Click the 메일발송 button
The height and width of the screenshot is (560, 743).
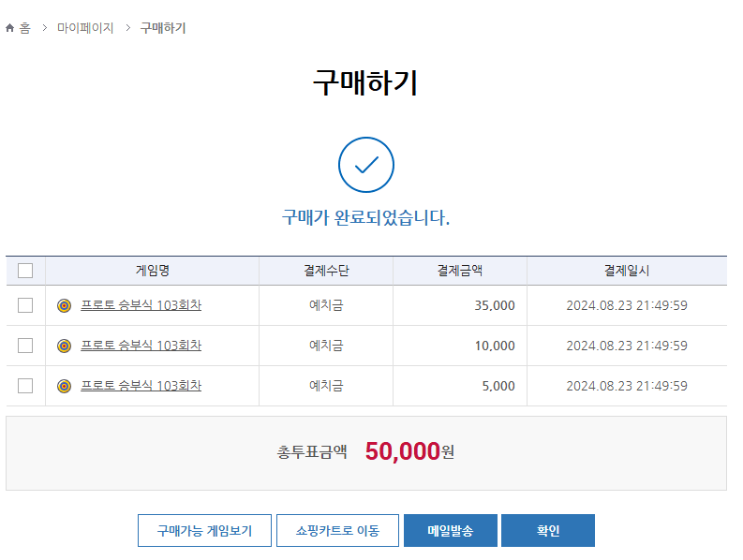click(x=450, y=530)
